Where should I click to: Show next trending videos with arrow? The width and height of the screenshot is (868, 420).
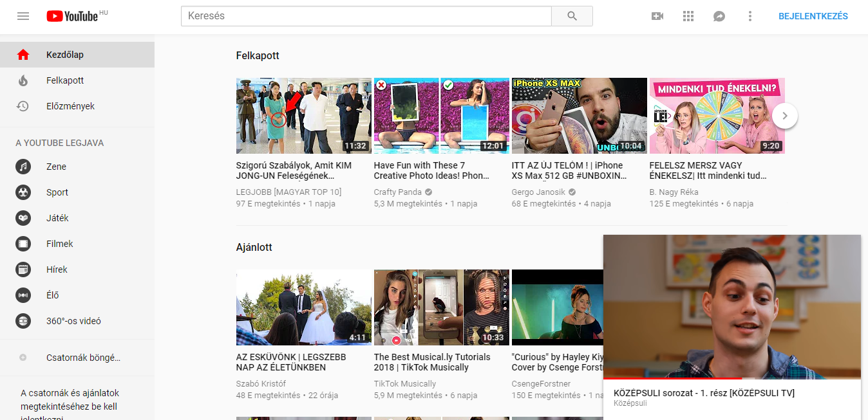[784, 116]
